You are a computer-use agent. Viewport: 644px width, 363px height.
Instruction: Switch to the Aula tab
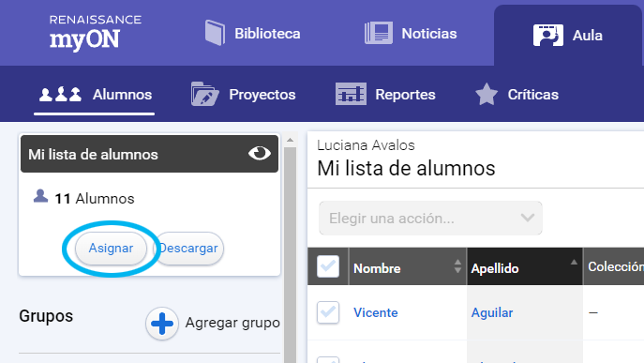pos(568,36)
